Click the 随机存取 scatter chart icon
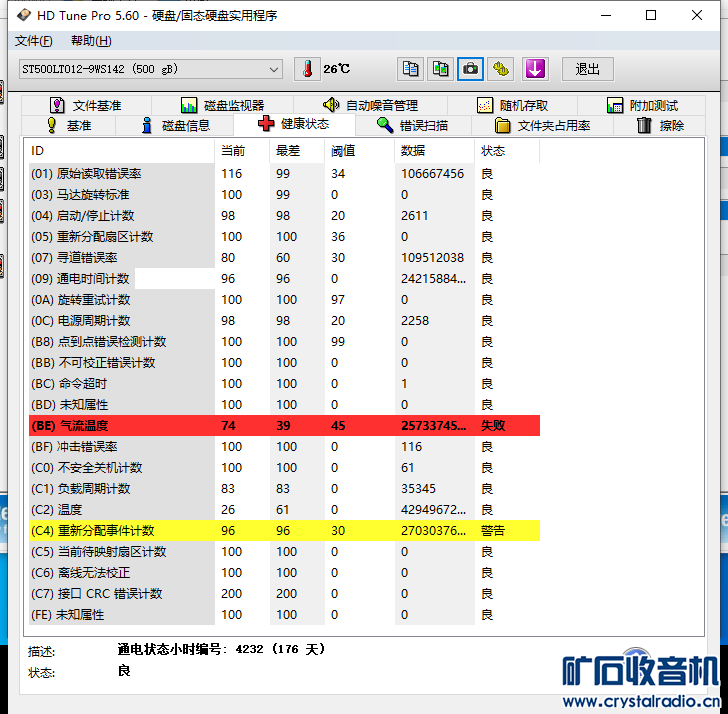Image resolution: width=728 pixels, height=714 pixels. tap(485, 105)
